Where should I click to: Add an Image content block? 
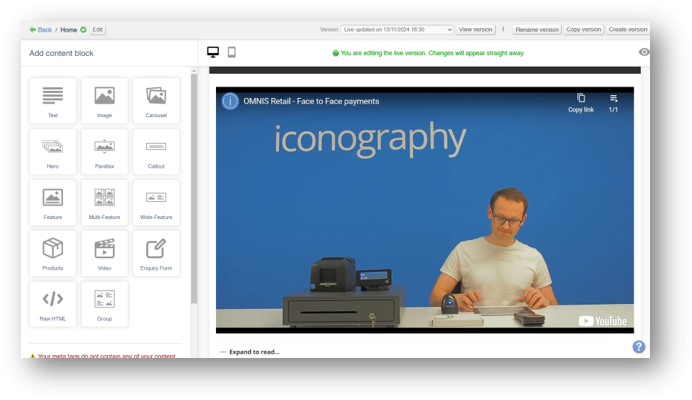tap(105, 101)
